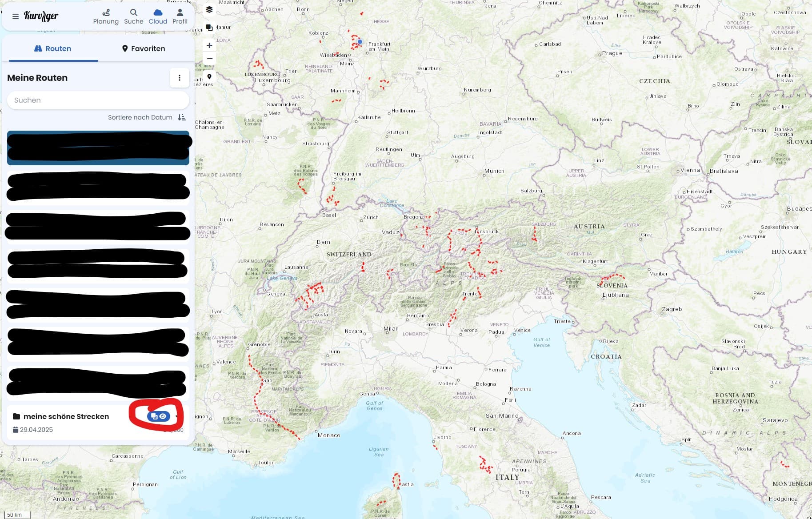Open the Suche search section
The height and width of the screenshot is (519, 812).
(x=134, y=17)
